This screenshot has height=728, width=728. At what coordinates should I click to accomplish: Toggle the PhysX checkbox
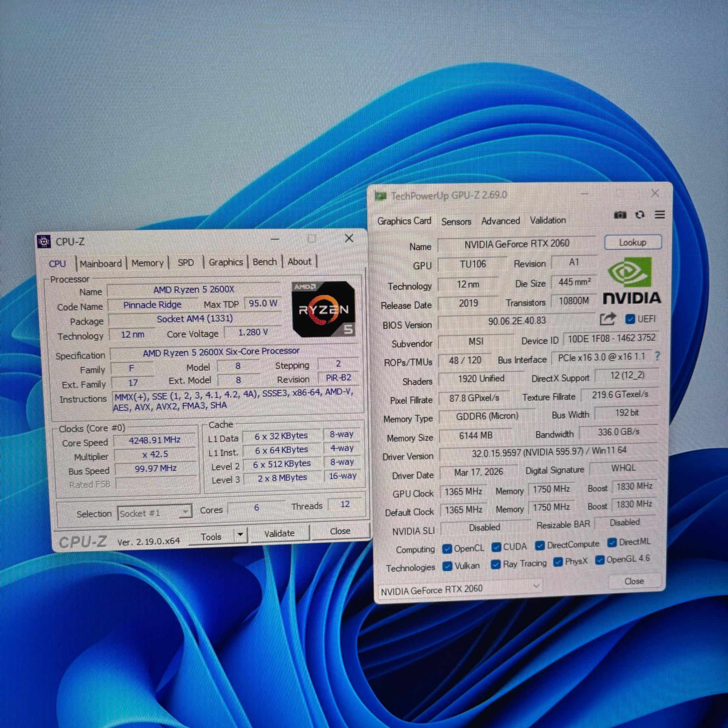pos(558,562)
